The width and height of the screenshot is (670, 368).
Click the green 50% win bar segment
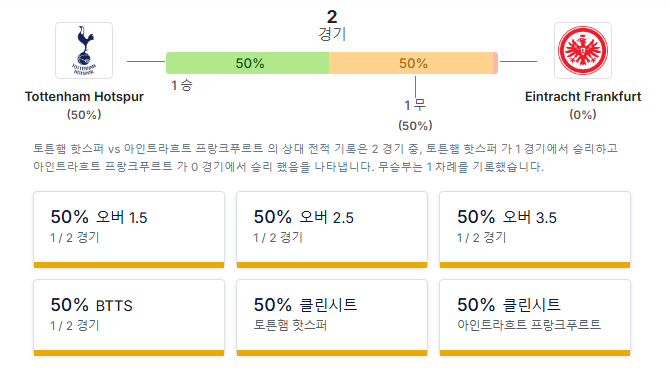247,63
